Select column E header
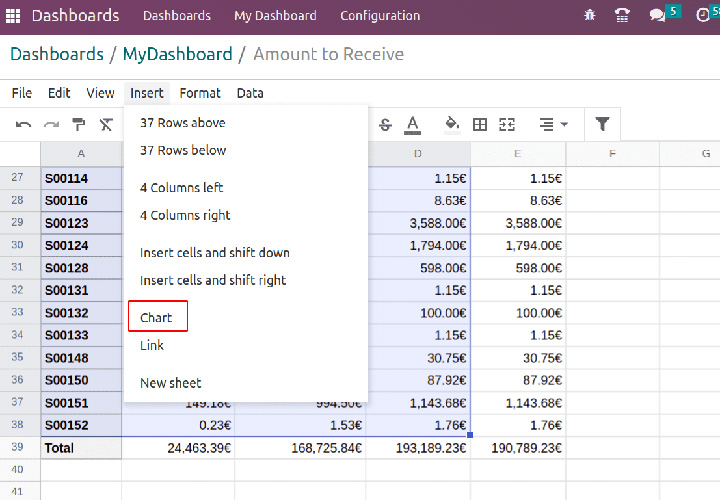The image size is (720, 500). click(518, 154)
